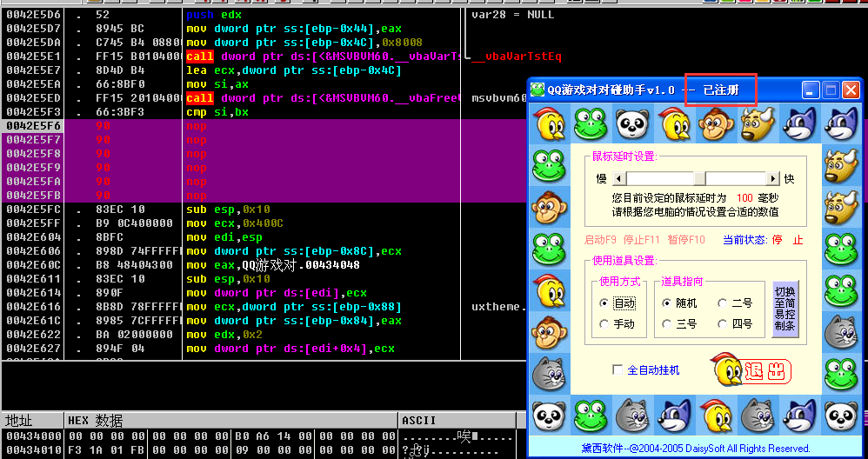Close the QQ游戏对对碰助手 helper window
The width and height of the screenshot is (868, 459).
pyautogui.click(x=851, y=90)
